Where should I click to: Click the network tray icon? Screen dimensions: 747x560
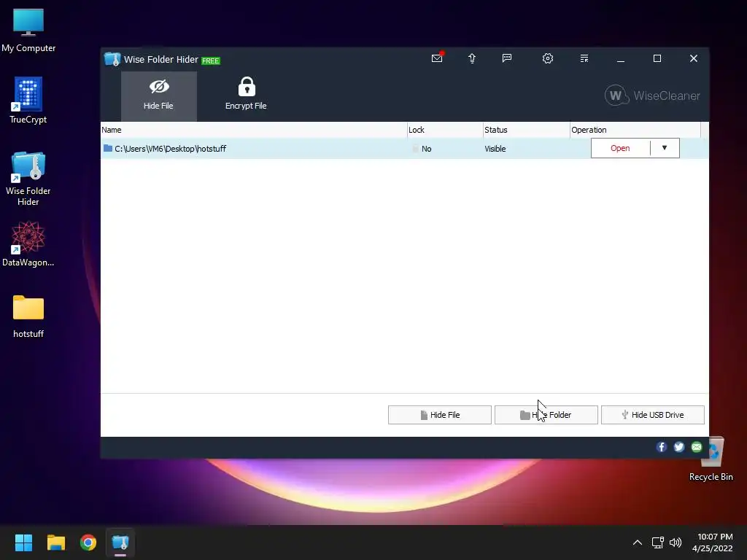click(658, 542)
